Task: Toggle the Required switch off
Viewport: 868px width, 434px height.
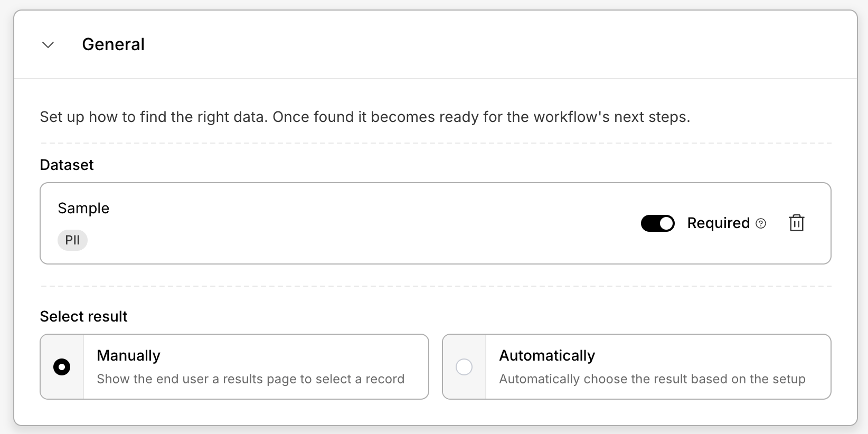Action: point(657,223)
